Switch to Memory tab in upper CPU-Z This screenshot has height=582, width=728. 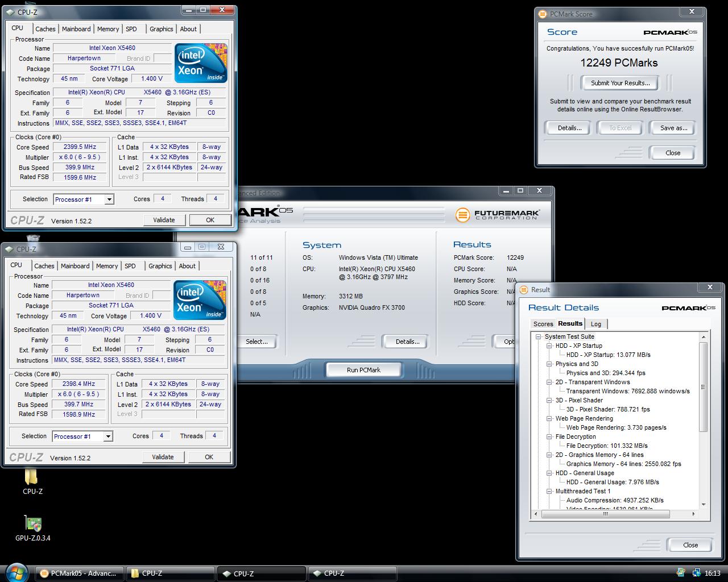pyautogui.click(x=108, y=29)
